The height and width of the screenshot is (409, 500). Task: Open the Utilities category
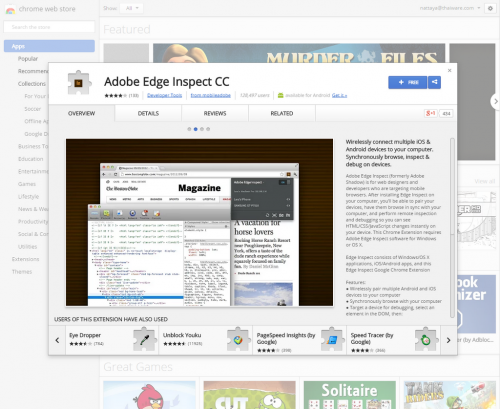[x=28, y=247]
